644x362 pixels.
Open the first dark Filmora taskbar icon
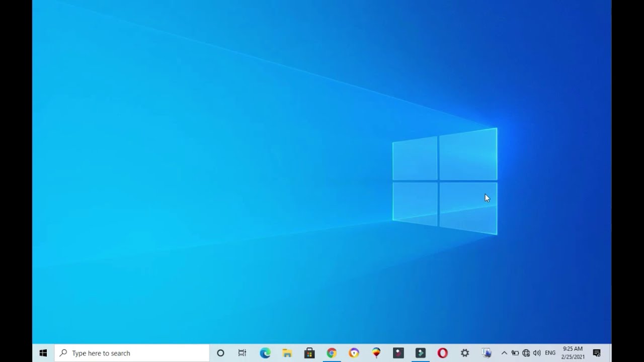tap(398, 353)
